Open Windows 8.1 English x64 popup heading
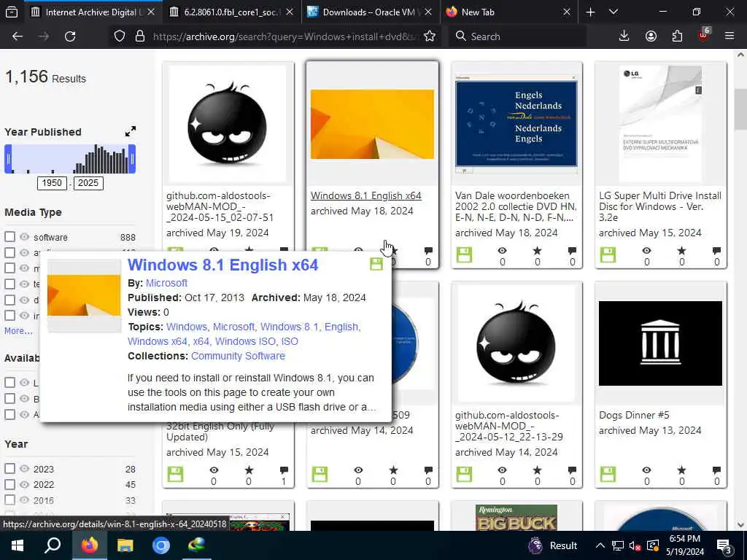Screen dimensions: 747x560 pyautogui.click(x=223, y=265)
